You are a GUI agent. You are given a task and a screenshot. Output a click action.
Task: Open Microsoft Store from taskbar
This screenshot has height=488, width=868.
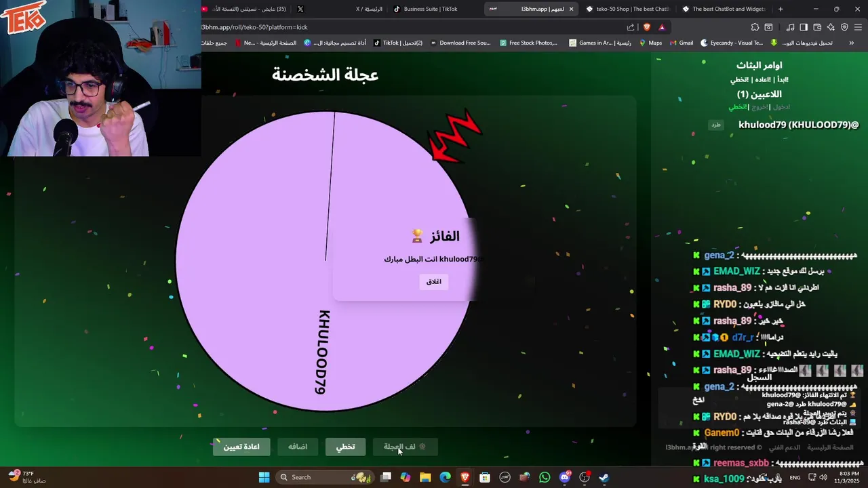[x=485, y=477]
